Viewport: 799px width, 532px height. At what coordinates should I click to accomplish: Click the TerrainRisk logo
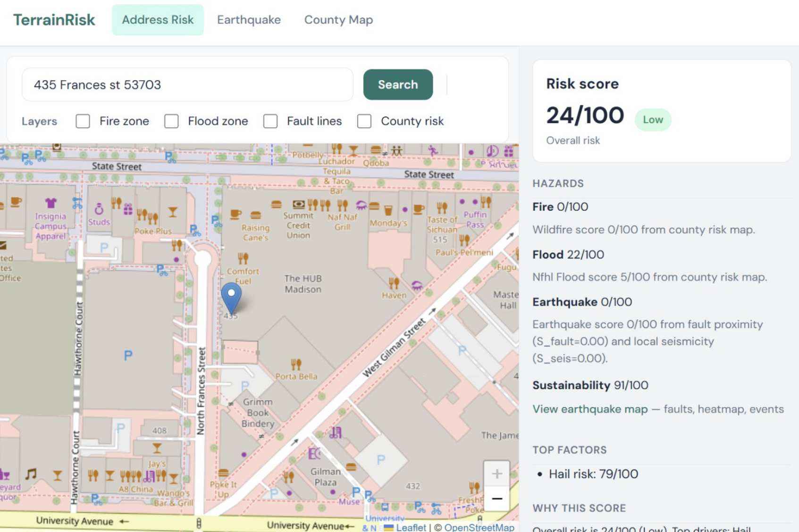[x=54, y=20]
